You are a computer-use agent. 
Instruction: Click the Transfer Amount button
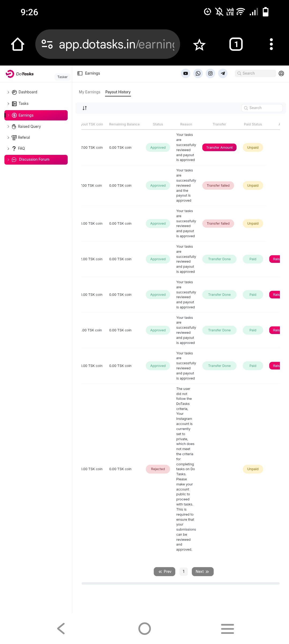[x=219, y=148]
